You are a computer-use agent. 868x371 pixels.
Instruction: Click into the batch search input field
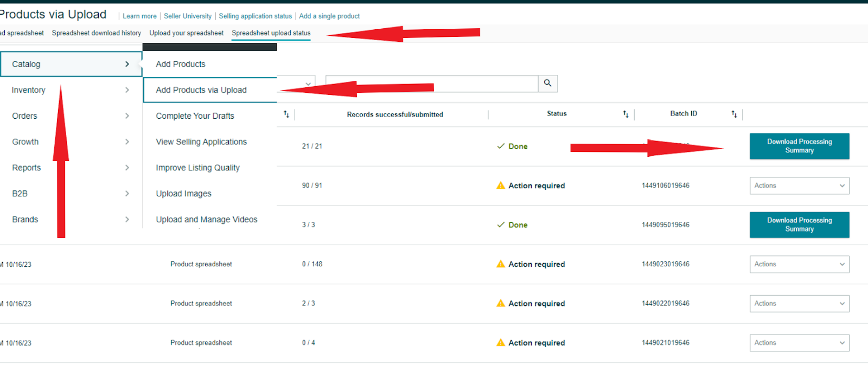[432, 84]
